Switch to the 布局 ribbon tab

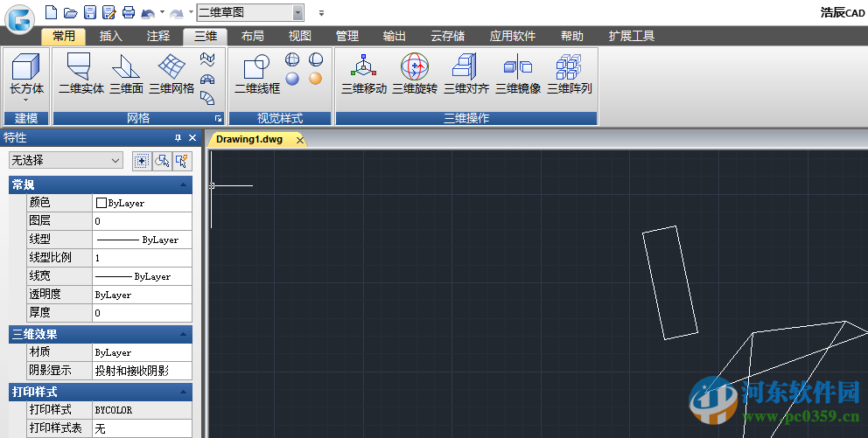pos(252,37)
